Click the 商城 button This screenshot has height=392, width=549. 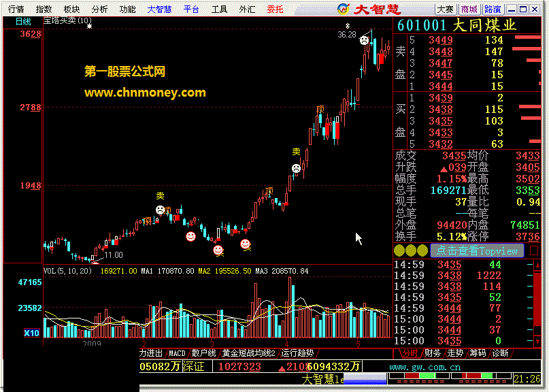469,10
